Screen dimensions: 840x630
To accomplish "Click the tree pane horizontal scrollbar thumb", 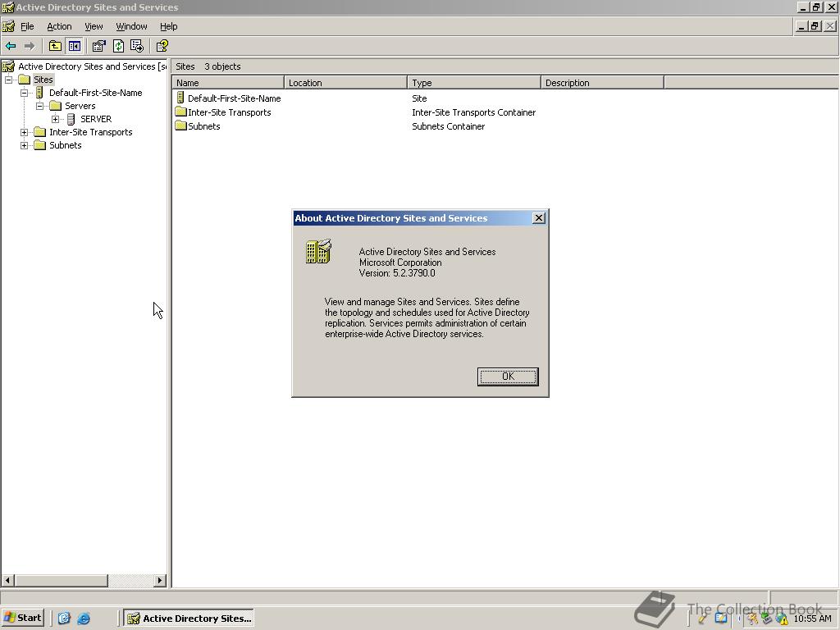I will point(61,580).
